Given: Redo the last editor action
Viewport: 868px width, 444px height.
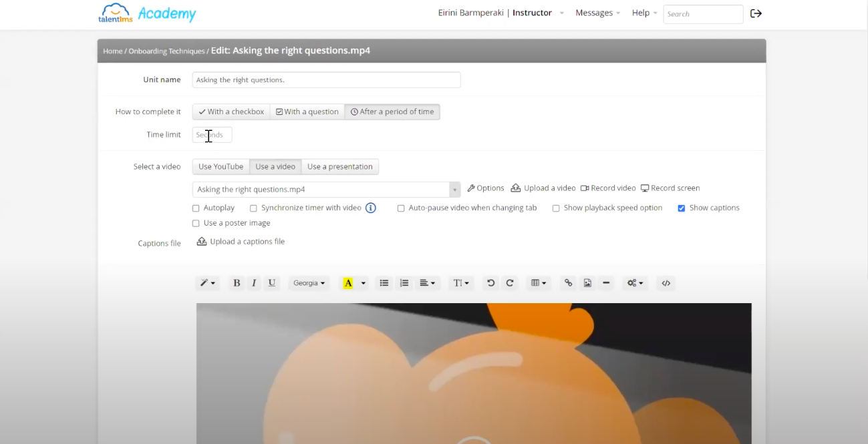Looking at the screenshot, I should tap(509, 283).
